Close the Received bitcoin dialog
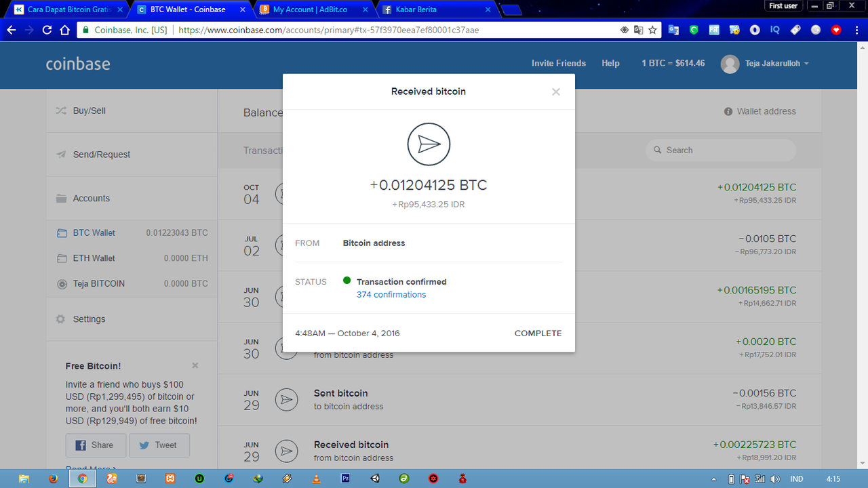Screen dimensions: 868x488 coord(556,91)
